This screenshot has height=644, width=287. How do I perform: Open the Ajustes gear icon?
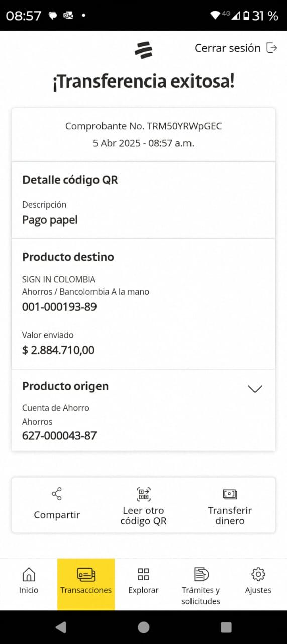point(258,574)
